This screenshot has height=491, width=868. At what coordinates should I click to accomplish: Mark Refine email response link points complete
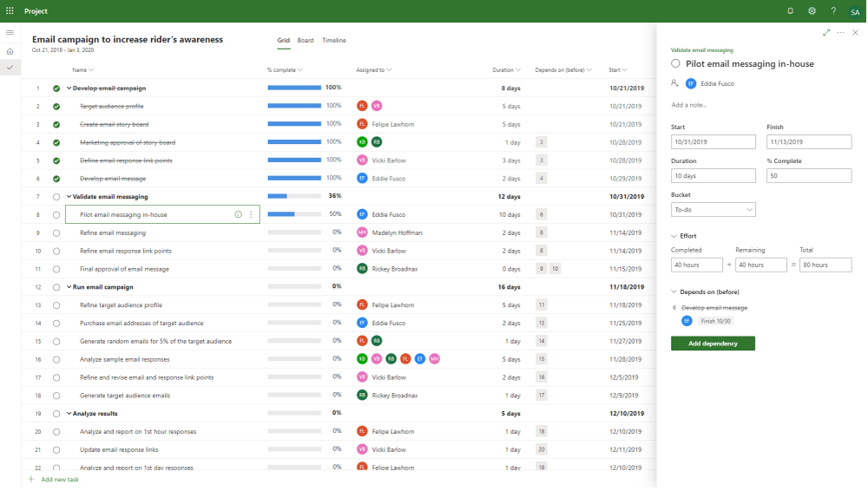click(x=56, y=252)
